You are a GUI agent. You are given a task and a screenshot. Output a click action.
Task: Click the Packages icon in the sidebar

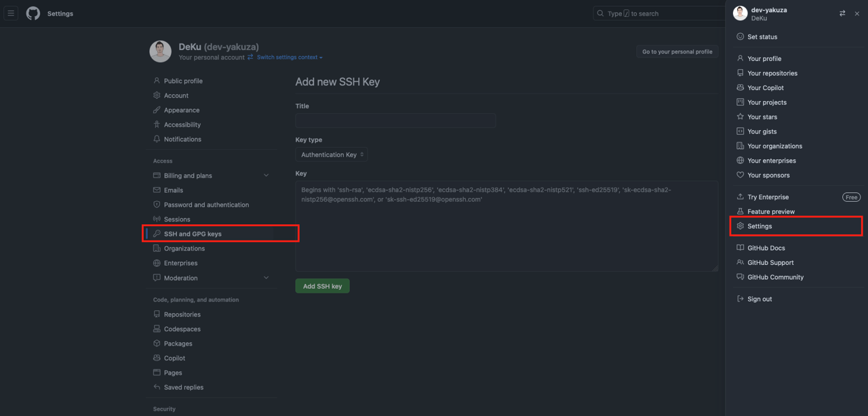pos(157,344)
